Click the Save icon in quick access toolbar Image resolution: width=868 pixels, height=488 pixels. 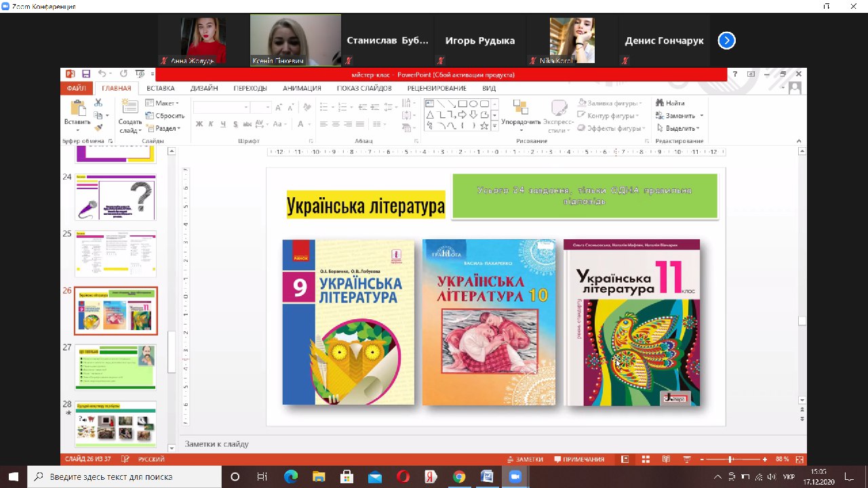point(86,74)
